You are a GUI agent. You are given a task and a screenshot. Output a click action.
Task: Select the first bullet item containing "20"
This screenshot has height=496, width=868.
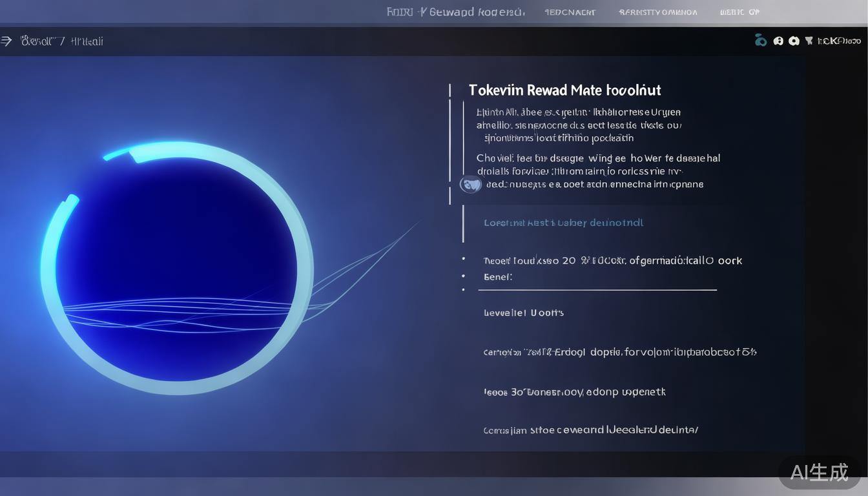tap(612, 261)
